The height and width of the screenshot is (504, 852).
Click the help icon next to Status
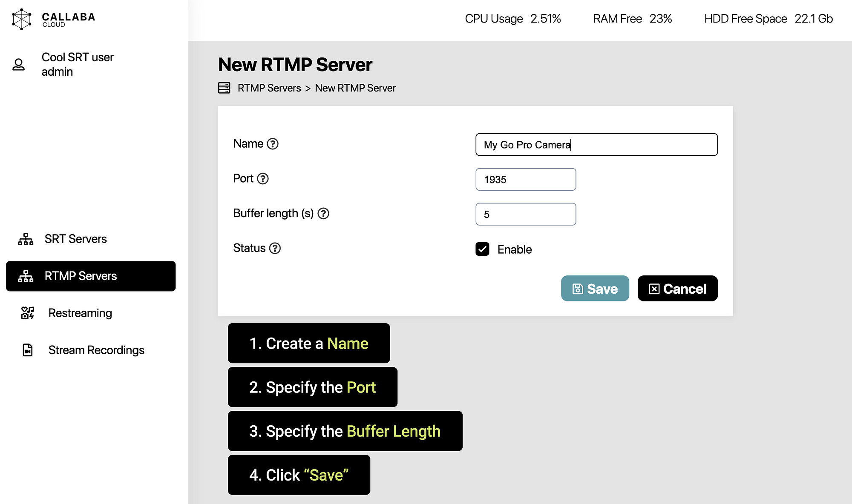pos(275,248)
